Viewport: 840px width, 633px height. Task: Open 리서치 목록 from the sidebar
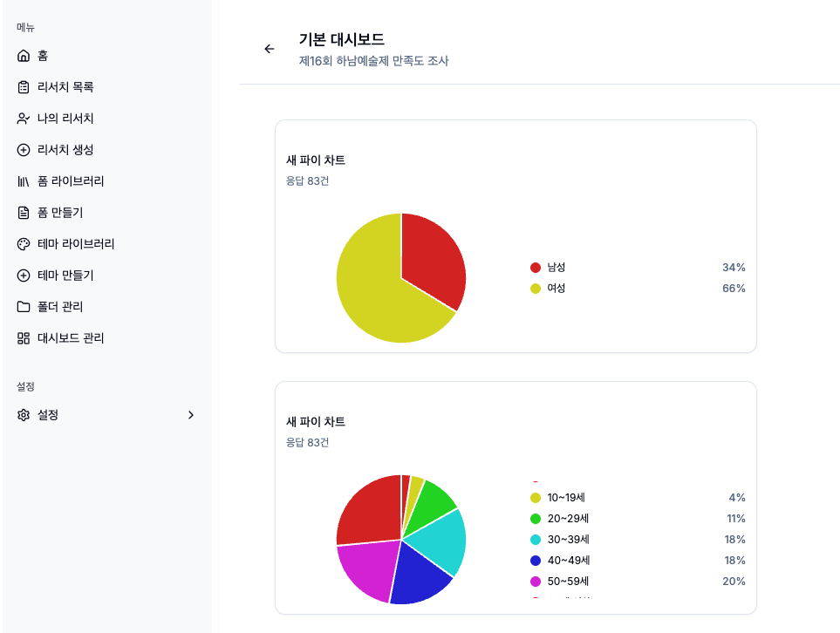65,87
